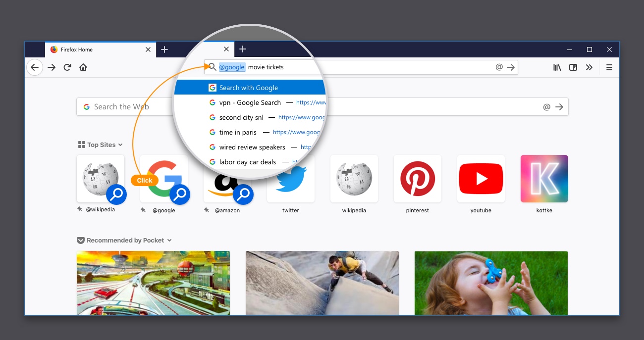Open the Library toolbar icon
The height and width of the screenshot is (340, 644).
pyautogui.click(x=557, y=67)
